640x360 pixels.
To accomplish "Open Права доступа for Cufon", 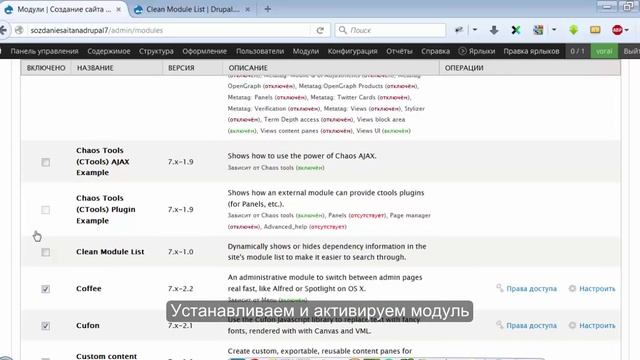I will click(531, 325).
